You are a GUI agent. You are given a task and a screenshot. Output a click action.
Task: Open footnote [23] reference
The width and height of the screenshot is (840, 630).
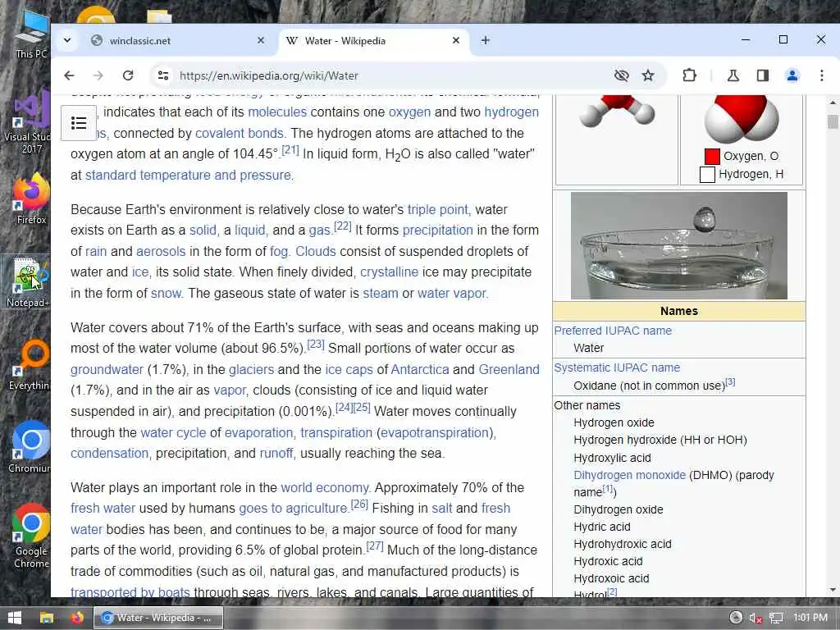[316, 345]
